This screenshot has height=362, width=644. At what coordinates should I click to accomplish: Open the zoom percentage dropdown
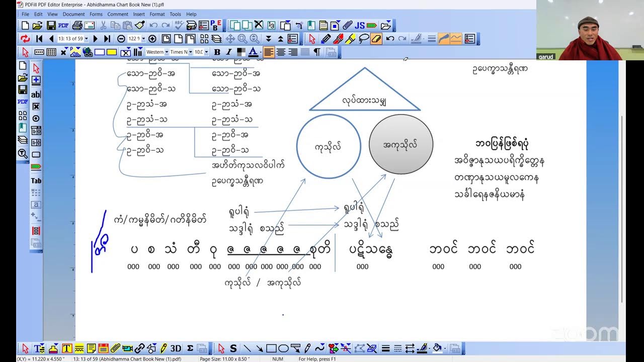point(143,39)
